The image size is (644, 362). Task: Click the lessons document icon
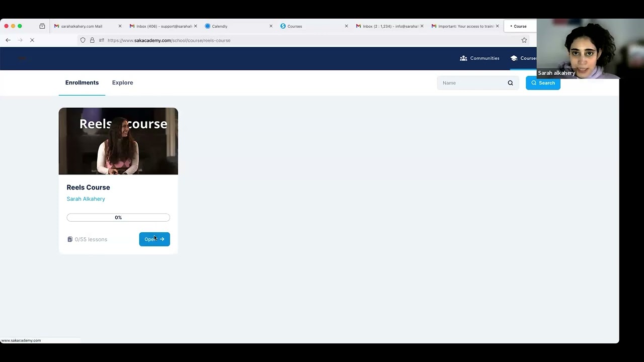70,239
